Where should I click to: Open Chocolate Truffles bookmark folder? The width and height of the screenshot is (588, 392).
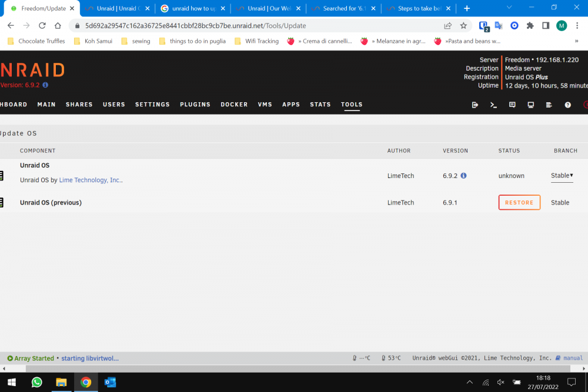click(36, 41)
